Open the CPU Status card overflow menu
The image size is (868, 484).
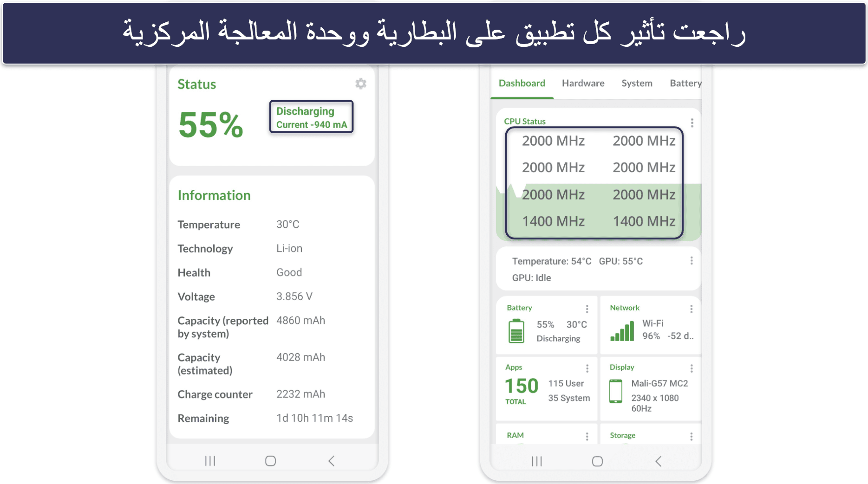[692, 123]
